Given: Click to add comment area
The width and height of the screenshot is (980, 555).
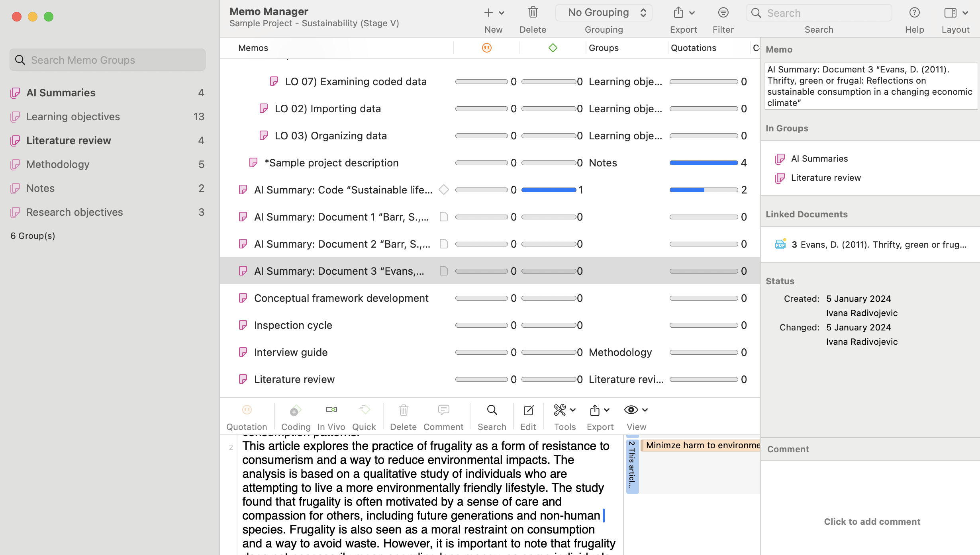Looking at the screenshot, I should tap(872, 522).
